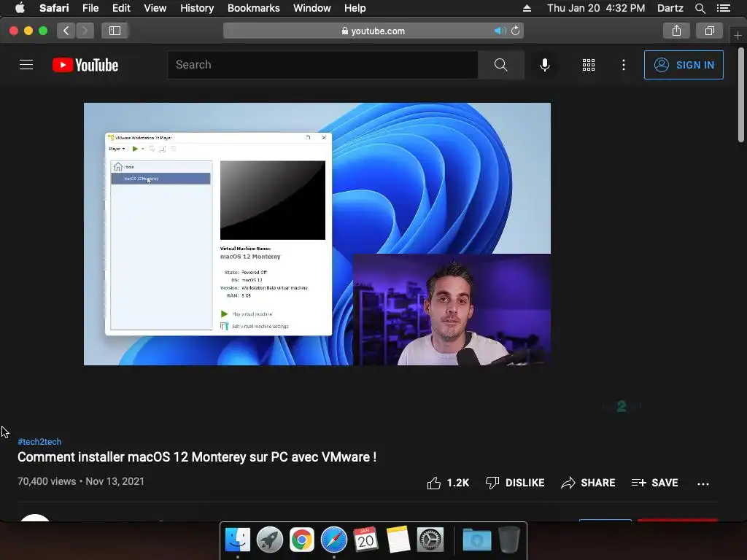Open Finder from the Dock
747x560 pixels.
[237, 540]
